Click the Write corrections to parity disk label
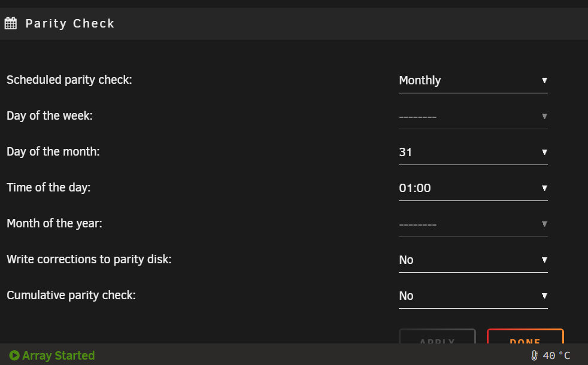The width and height of the screenshot is (588, 365). [x=89, y=260]
